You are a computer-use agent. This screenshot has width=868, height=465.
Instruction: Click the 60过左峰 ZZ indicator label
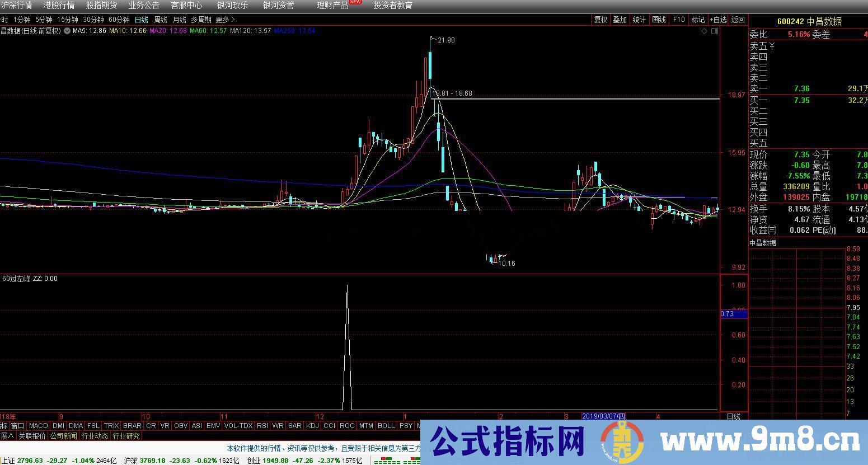(30, 278)
